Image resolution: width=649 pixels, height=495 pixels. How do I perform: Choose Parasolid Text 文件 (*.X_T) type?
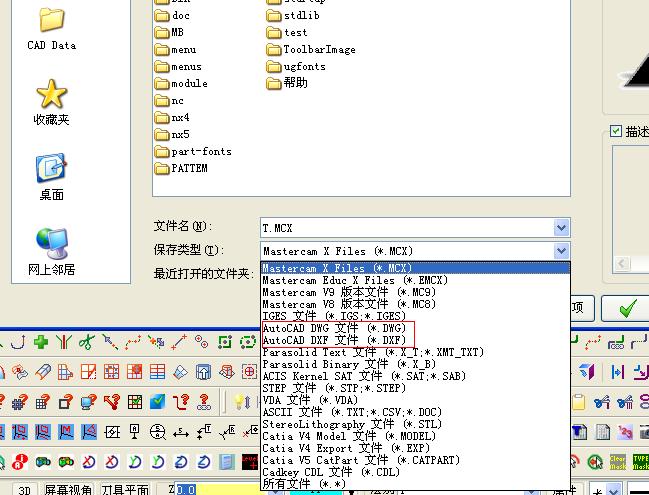[415, 352]
